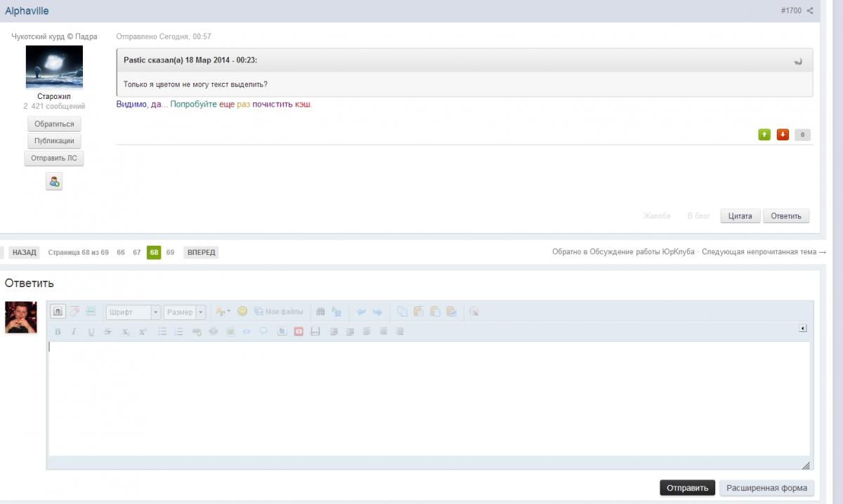Go to page 67
The width and height of the screenshot is (843, 504).
coord(137,253)
